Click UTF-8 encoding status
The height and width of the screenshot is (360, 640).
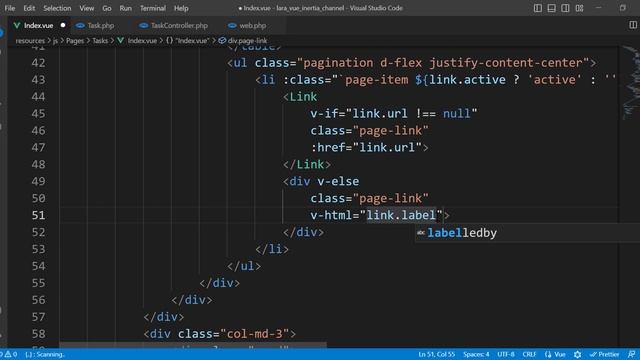[506, 354]
